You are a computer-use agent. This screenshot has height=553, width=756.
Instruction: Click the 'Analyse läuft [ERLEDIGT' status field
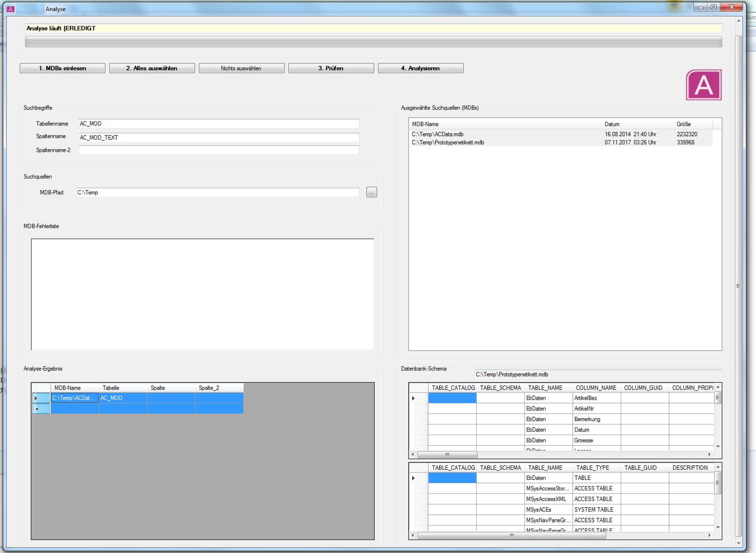pyautogui.click(x=373, y=28)
